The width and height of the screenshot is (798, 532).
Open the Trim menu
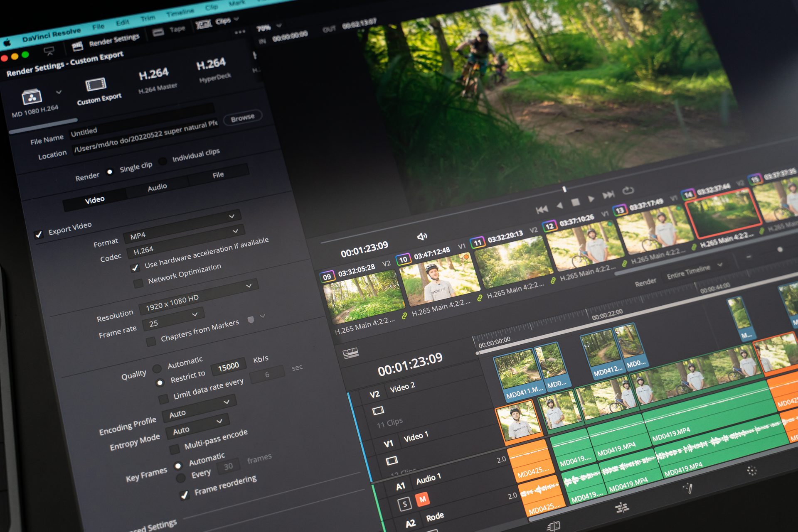point(148,18)
